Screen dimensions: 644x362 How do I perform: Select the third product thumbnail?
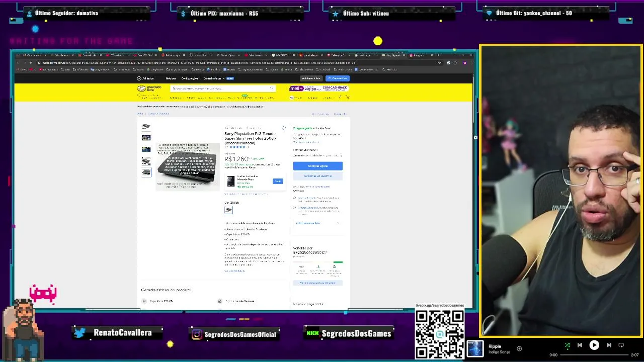coord(146,149)
